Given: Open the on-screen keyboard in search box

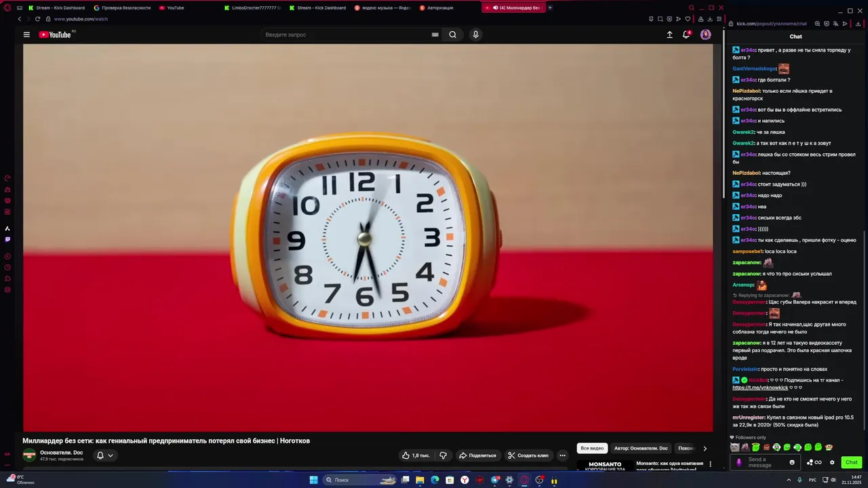Looking at the screenshot, I should pos(435,35).
